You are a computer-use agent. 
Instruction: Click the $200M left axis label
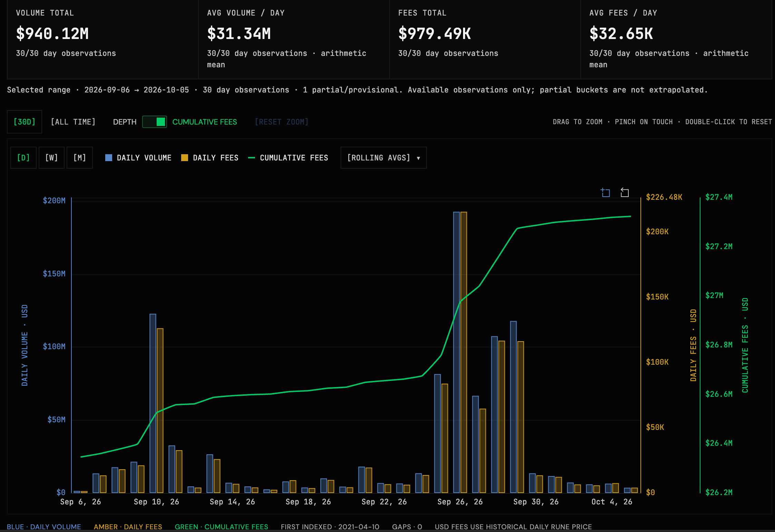[54, 200]
